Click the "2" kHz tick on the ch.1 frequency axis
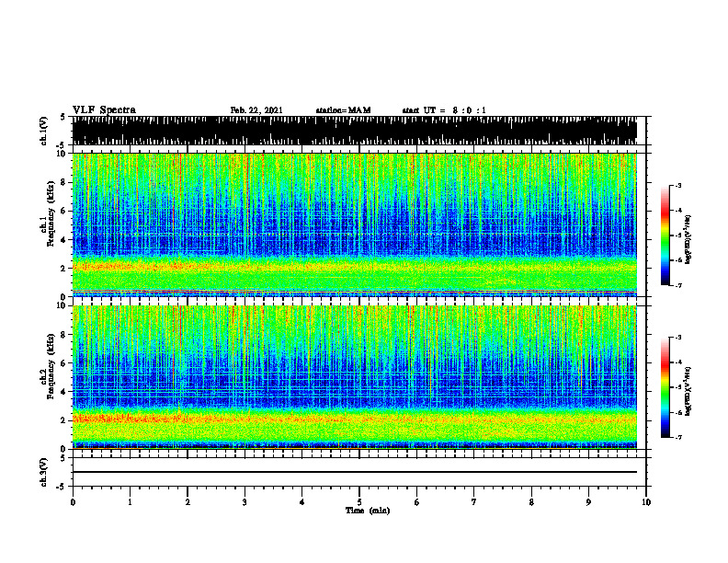 [64, 269]
